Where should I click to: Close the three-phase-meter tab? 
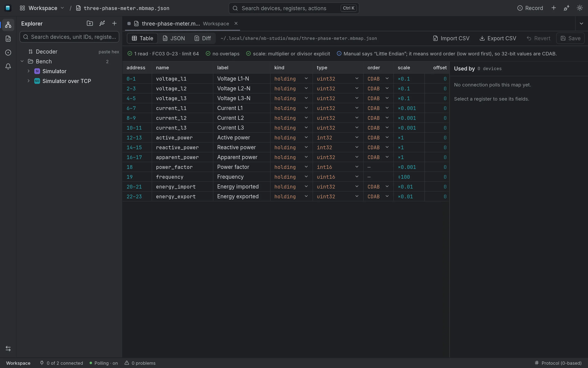coord(236,23)
